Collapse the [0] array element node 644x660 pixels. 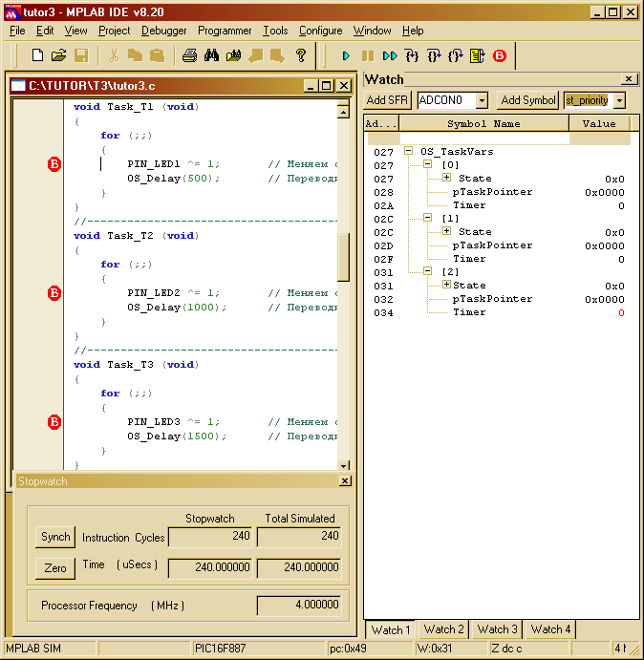(x=427, y=164)
